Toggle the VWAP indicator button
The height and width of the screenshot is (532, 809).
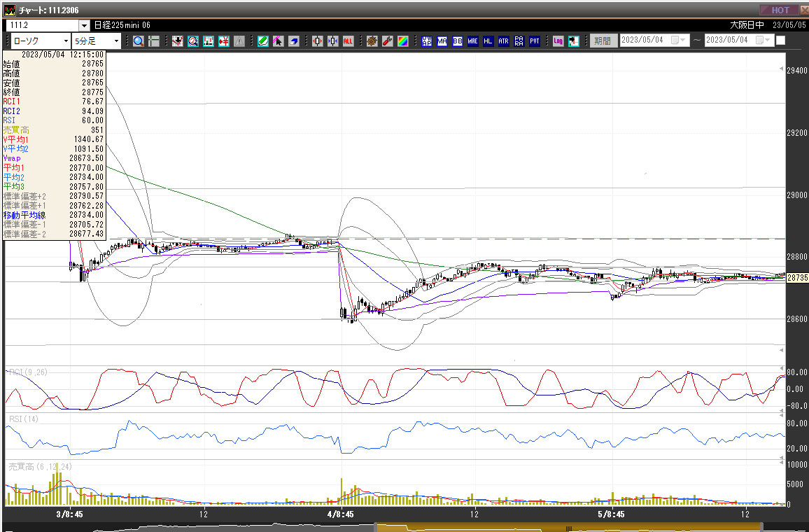pos(427,41)
